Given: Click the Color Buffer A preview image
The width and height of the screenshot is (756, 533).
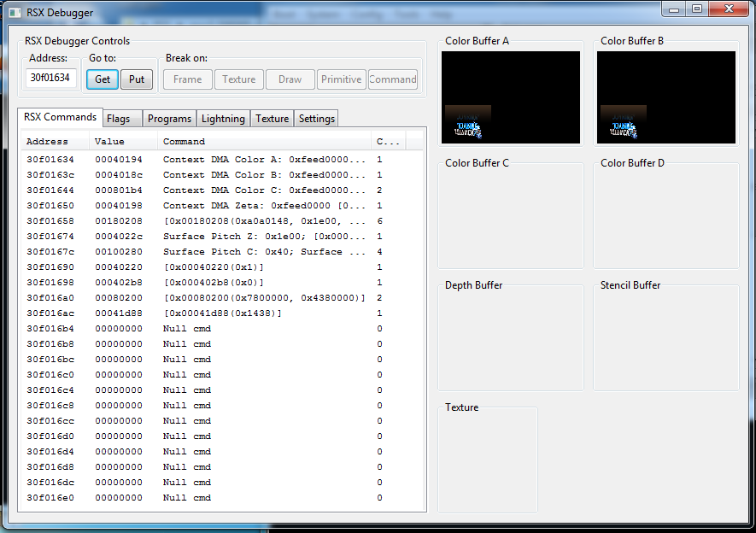Looking at the screenshot, I should point(511,97).
